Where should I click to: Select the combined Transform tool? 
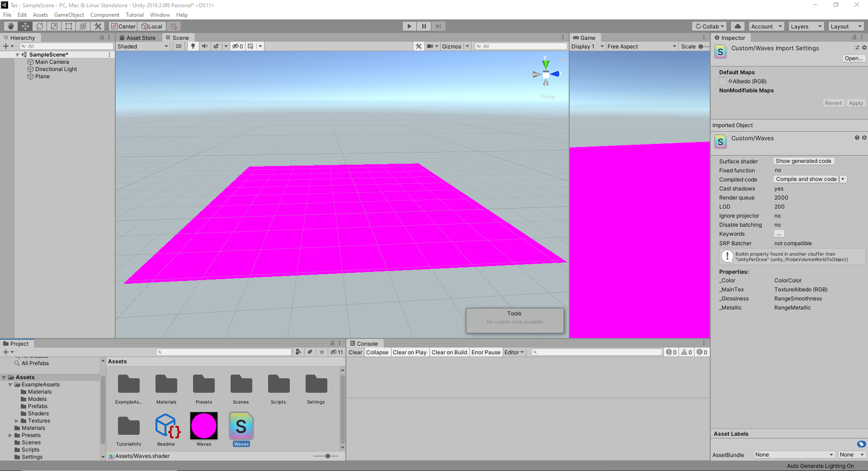tap(83, 26)
